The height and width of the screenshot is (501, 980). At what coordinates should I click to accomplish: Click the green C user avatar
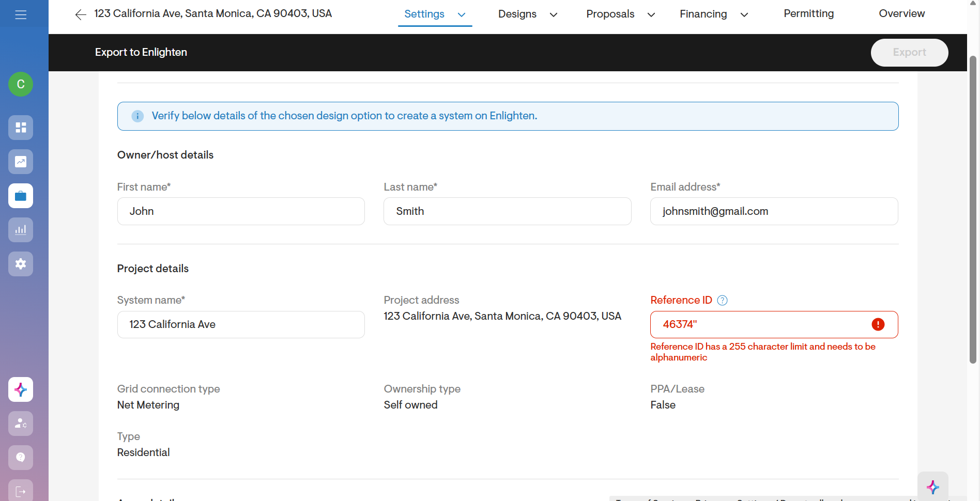[x=21, y=84]
